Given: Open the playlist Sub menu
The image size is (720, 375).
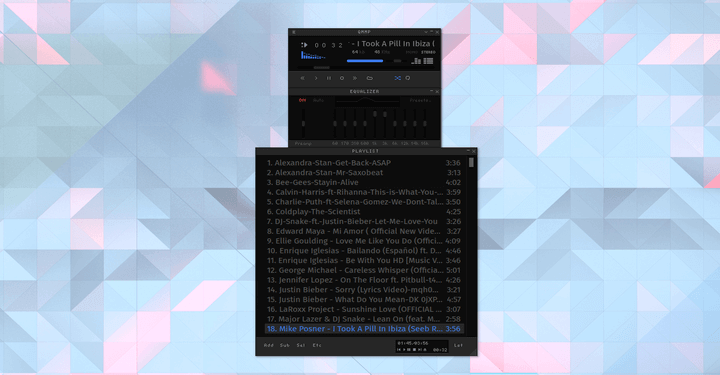Looking at the screenshot, I should point(285,345).
